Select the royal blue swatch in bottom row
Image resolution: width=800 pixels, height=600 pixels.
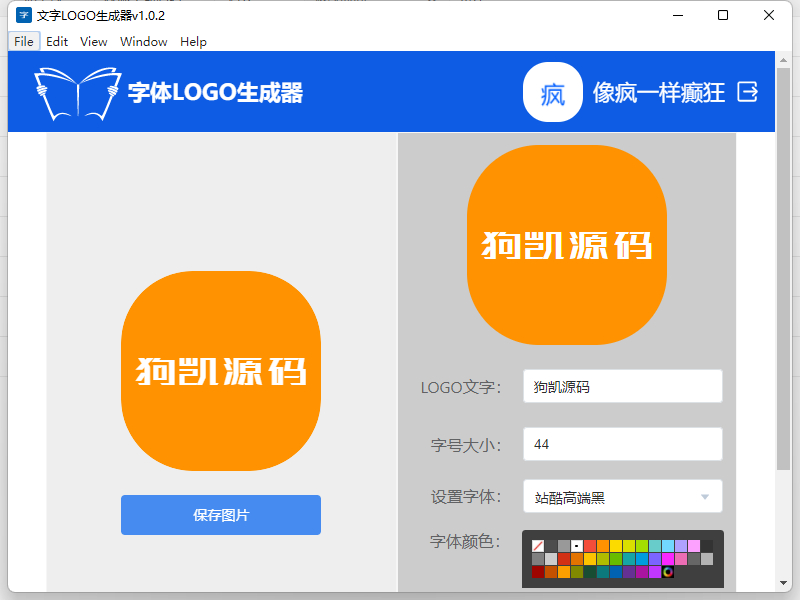(x=616, y=572)
